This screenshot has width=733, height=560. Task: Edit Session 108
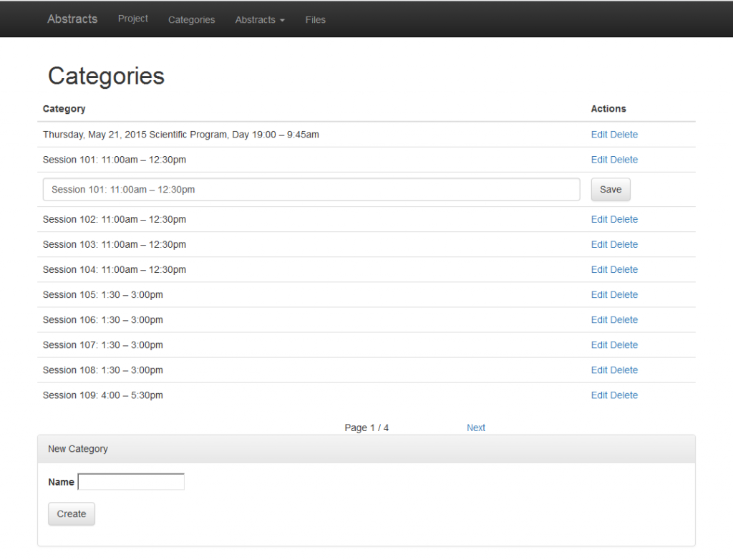[x=599, y=370]
